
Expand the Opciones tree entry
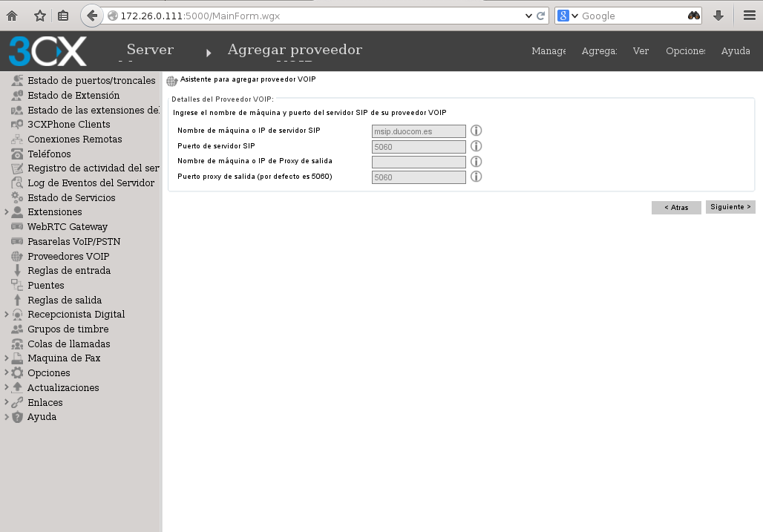pyautogui.click(x=7, y=372)
